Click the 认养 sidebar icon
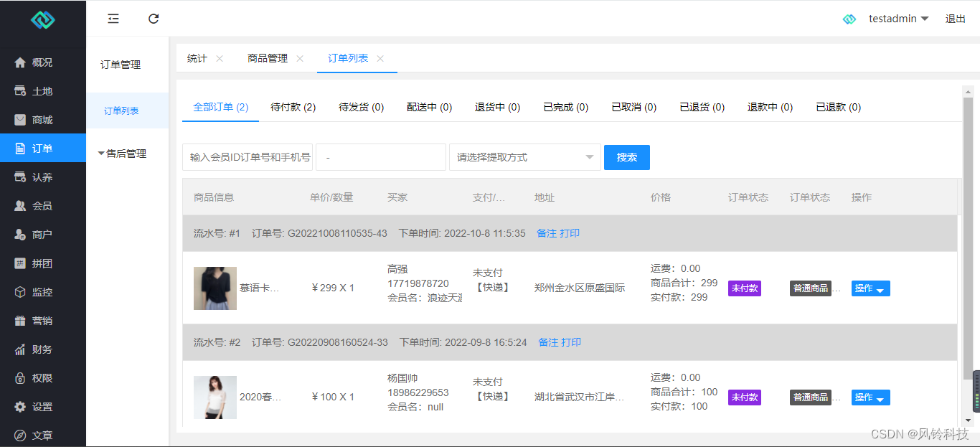This screenshot has width=980, height=447. click(20, 177)
